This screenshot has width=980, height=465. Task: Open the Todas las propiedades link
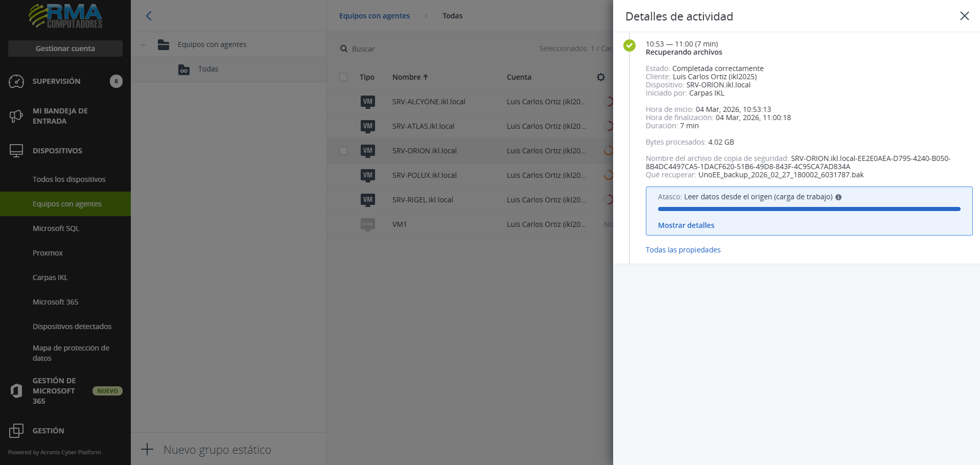pos(683,250)
